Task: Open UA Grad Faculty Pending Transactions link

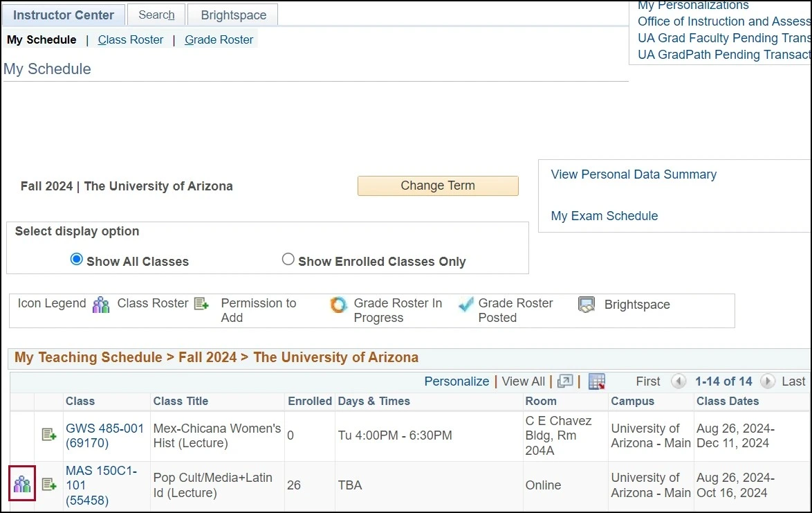Action: click(724, 38)
